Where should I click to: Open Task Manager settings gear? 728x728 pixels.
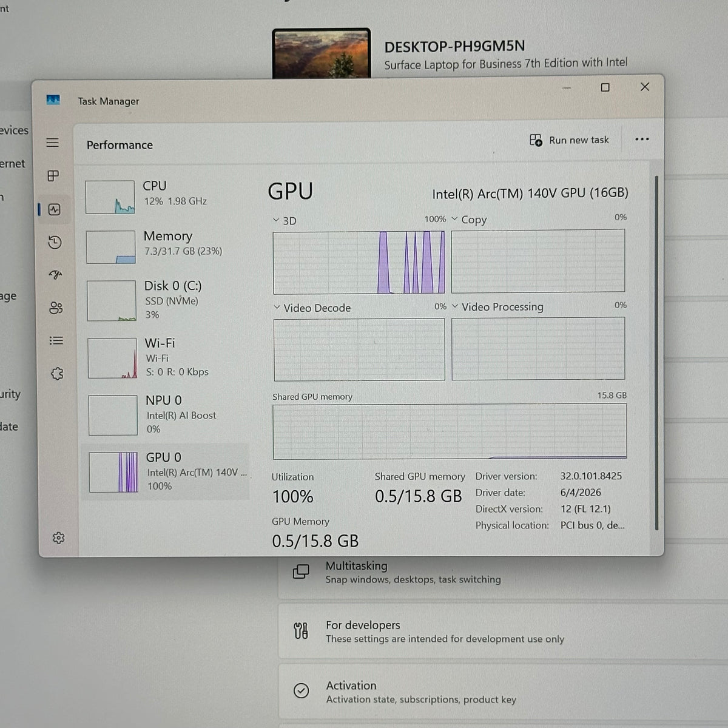click(58, 538)
